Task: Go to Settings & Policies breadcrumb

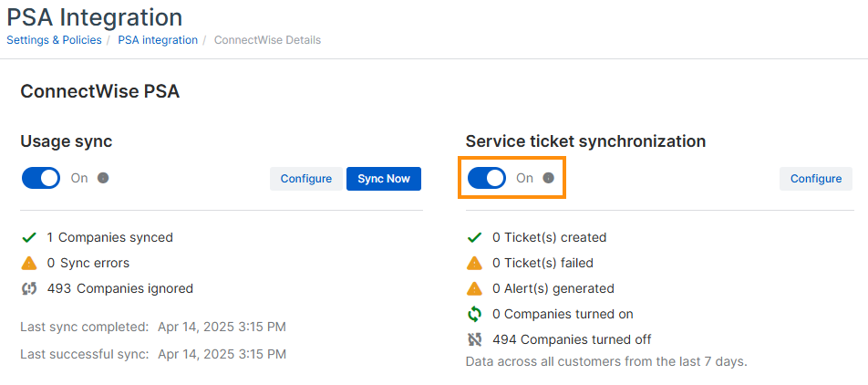Action: point(54,40)
